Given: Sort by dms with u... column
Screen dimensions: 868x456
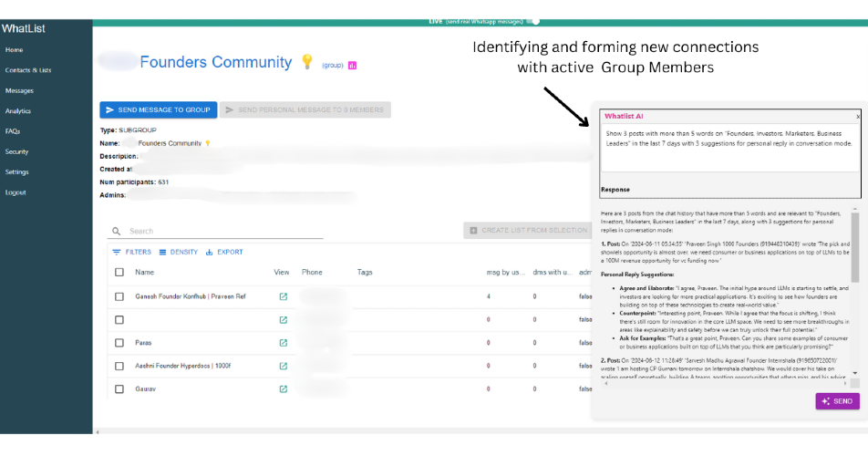Looking at the screenshot, I should pos(553,273).
